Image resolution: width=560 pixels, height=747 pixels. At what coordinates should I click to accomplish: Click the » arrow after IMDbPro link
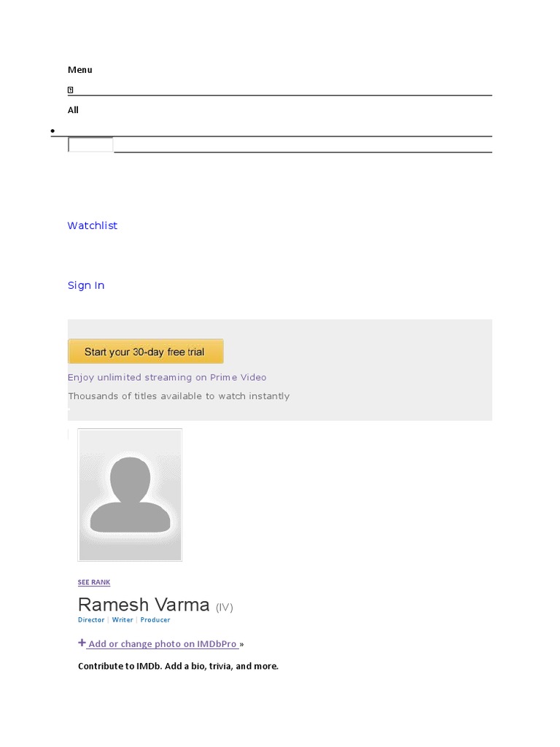tap(242, 644)
